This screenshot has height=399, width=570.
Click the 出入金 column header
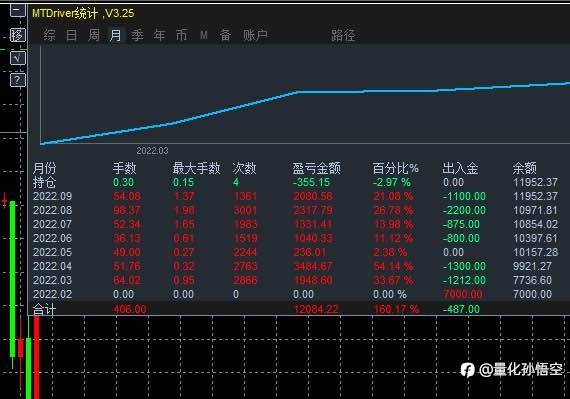pos(460,168)
